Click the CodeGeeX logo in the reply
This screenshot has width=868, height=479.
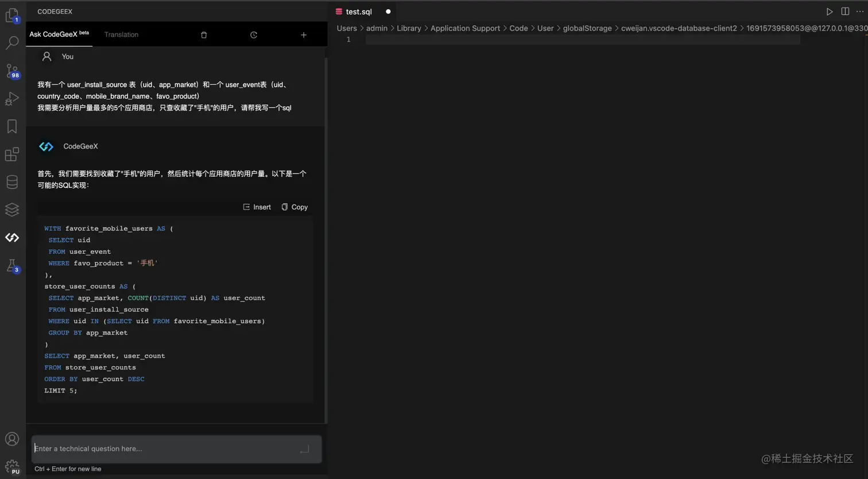46,146
